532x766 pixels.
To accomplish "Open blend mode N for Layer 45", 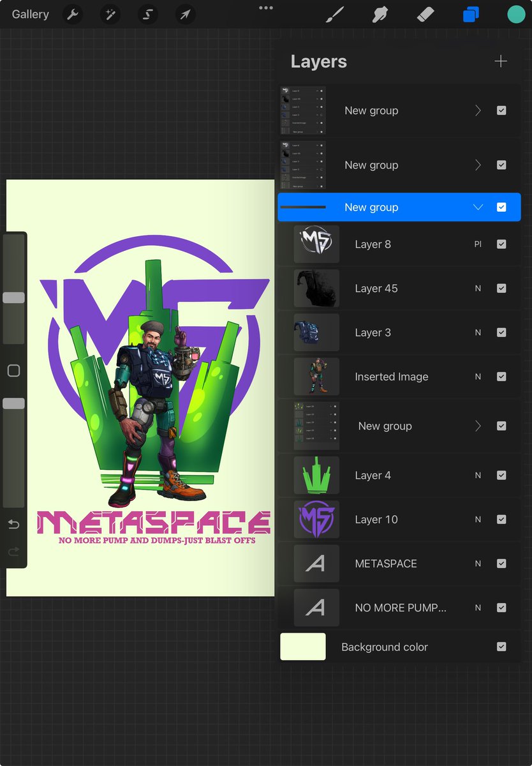I will (x=478, y=289).
